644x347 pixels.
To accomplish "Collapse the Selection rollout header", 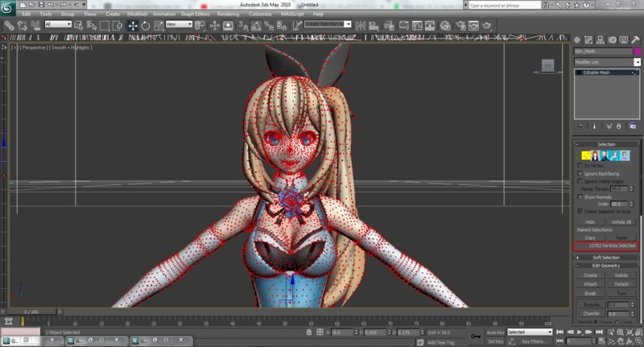I will (x=606, y=144).
